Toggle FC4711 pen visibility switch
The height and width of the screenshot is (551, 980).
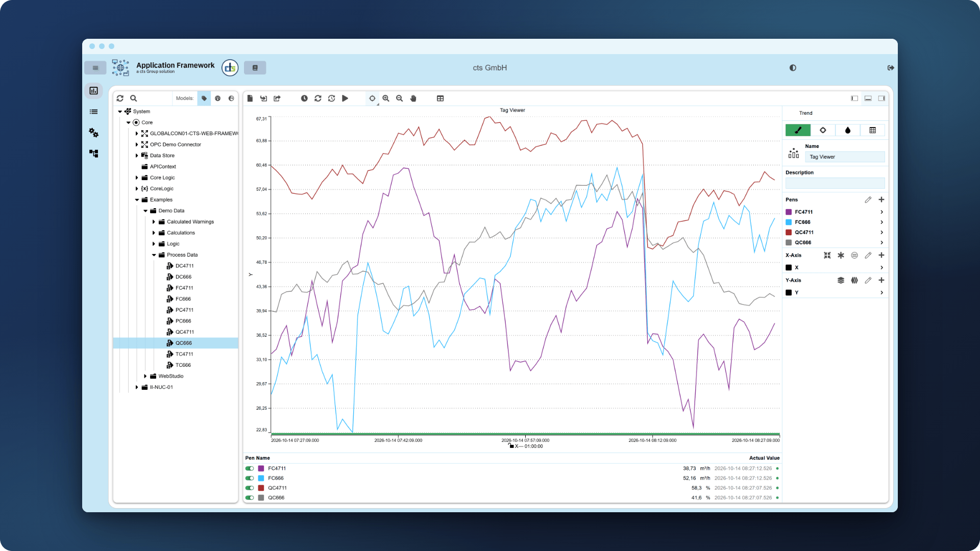click(250, 468)
